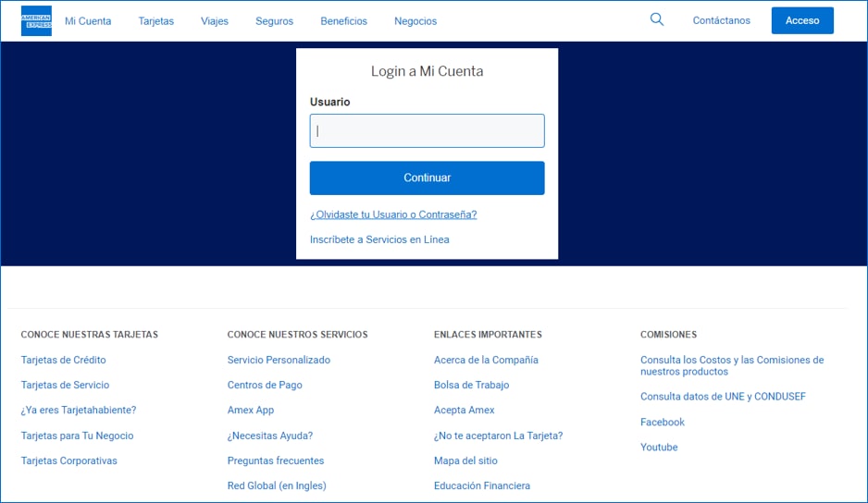Viewport: 868px width, 503px height.
Task: Open the search magnifier icon
Action: (x=657, y=19)
